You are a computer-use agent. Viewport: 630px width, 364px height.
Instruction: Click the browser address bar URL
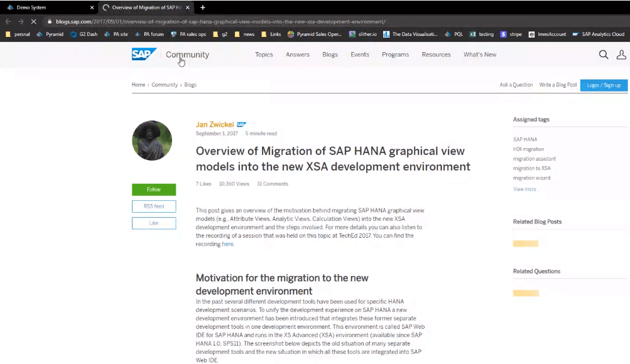coord(220,22)
